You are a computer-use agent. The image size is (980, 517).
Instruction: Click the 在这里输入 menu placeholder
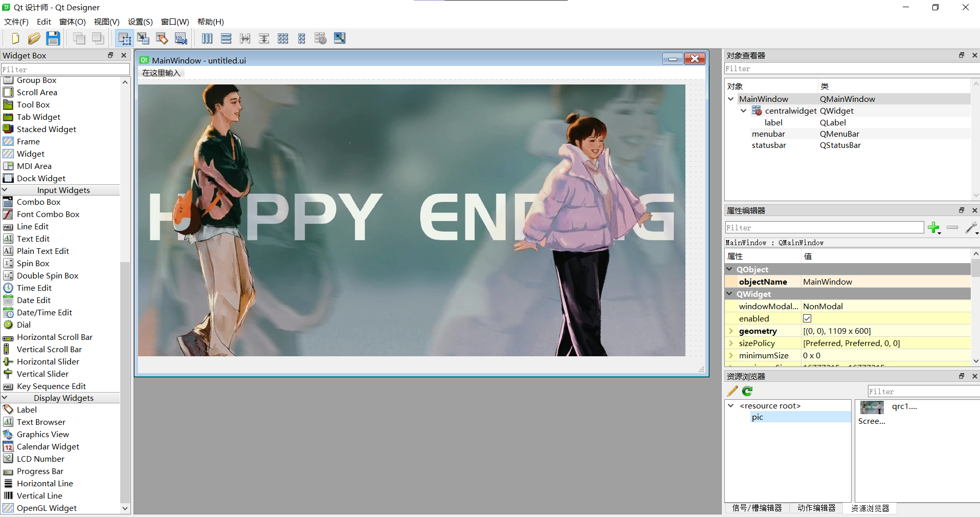162,73
